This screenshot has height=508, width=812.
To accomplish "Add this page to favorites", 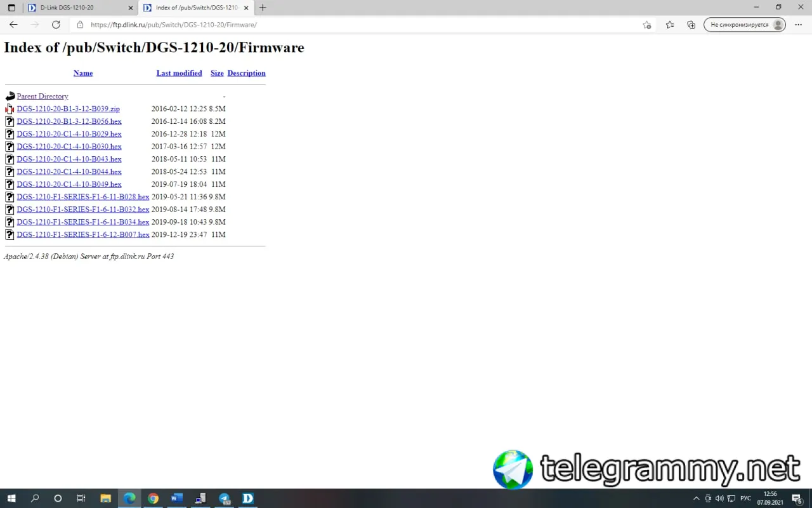I will click(x=646, y=25).
